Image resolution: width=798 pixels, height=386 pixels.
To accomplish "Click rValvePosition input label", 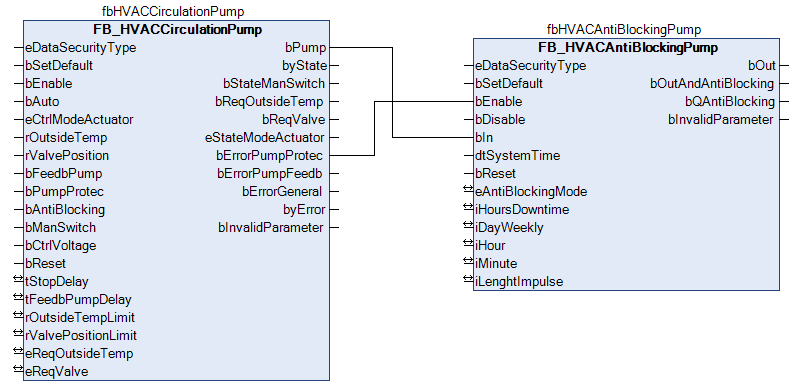I will 67,155.
